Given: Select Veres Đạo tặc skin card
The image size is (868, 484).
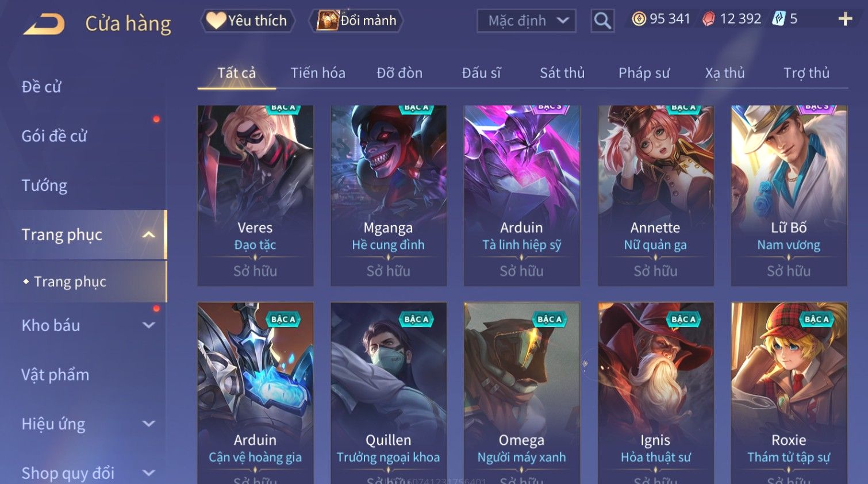Looking at the screenshot, I should [255, 195].
